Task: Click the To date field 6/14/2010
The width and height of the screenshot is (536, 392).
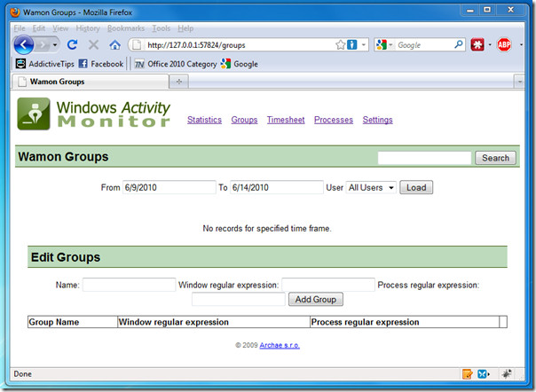Action: pos(277,187)
